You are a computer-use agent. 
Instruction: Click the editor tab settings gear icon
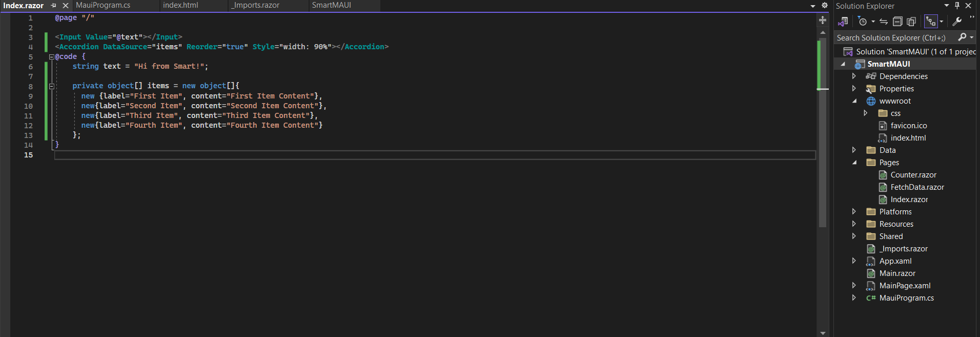tap(825, 6)
